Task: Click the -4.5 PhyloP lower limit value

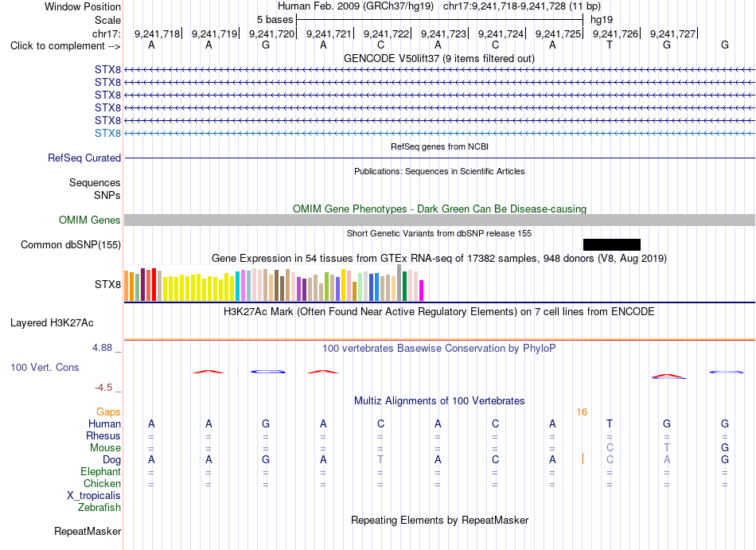Action: point(103,388)
